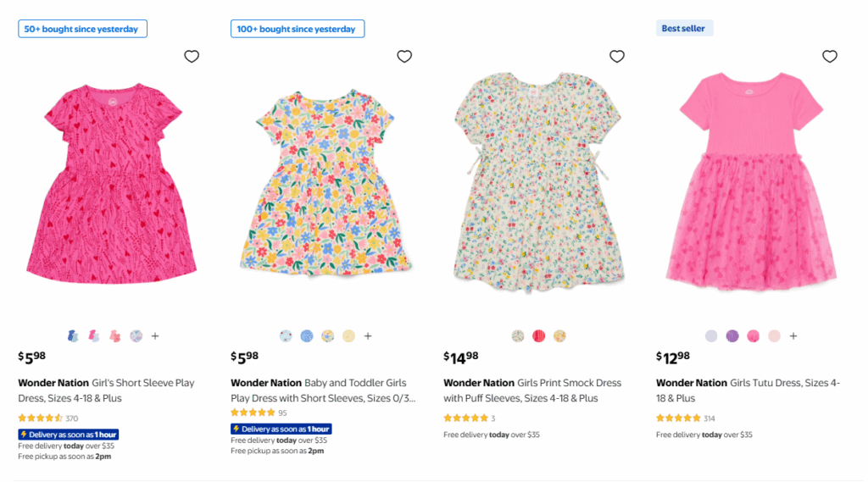Go to the Girls Tutu Dress product page
Viewport: 868px width, 482px height.
(748, 391)
